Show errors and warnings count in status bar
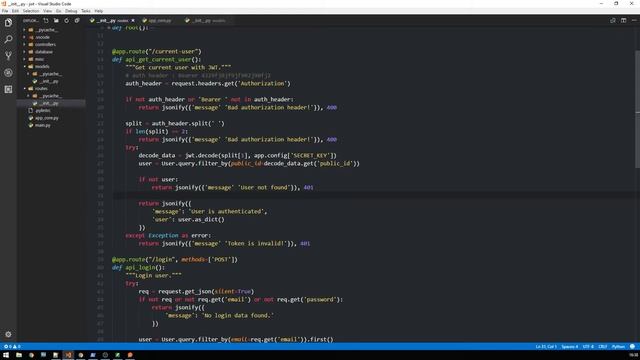640x360 pixels. [x=12, y=347]
